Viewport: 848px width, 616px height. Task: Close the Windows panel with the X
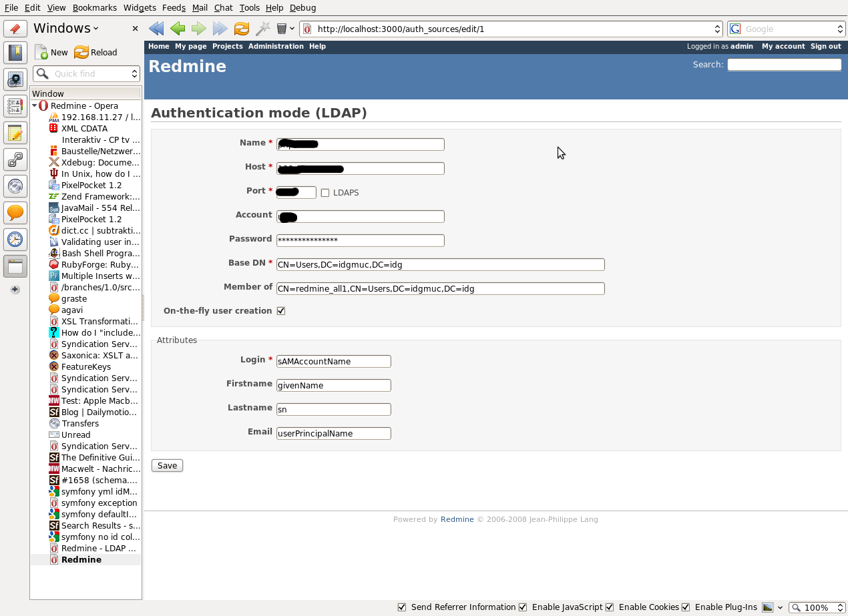[135, 29]
